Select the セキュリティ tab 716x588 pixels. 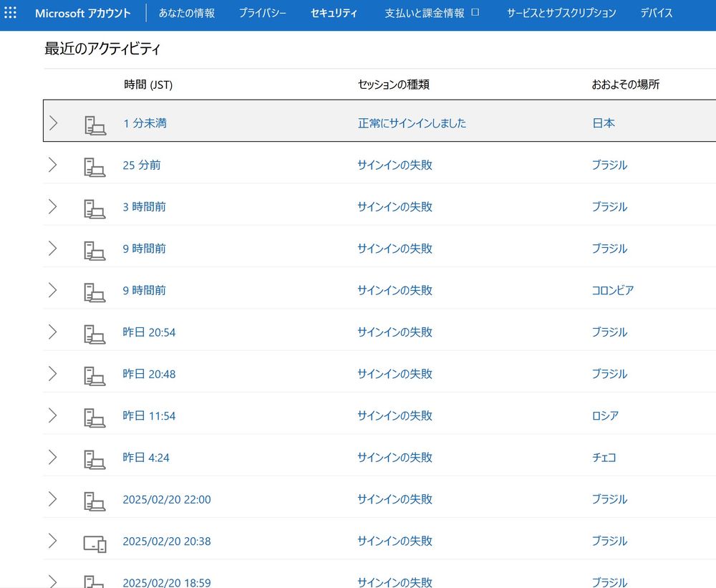334,13
